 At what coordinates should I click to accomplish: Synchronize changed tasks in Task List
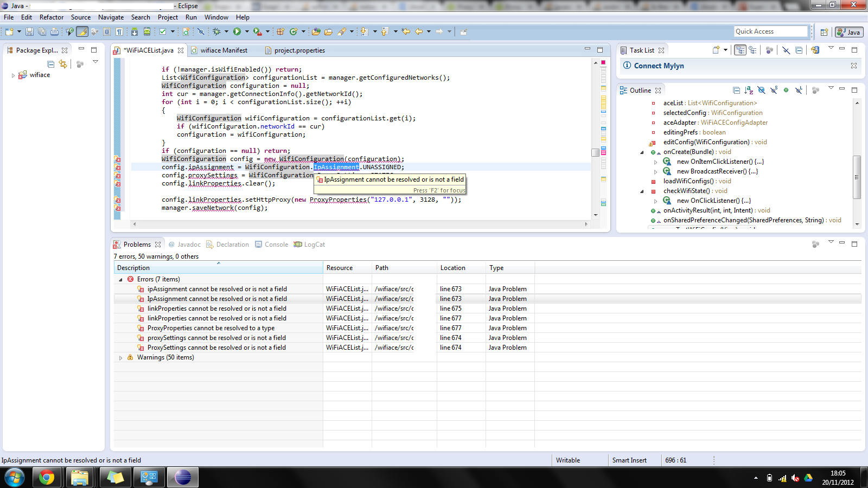(x=815, y=50)
